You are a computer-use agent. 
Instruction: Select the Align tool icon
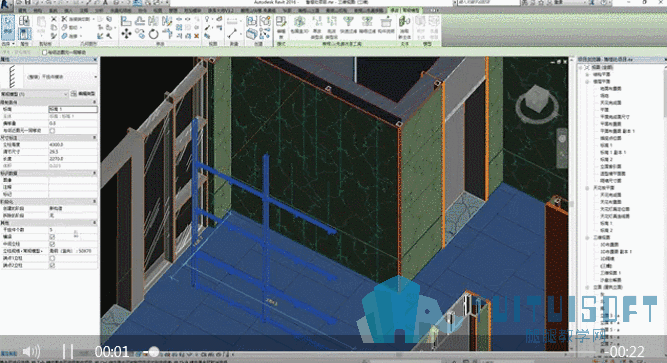[126, 21]
